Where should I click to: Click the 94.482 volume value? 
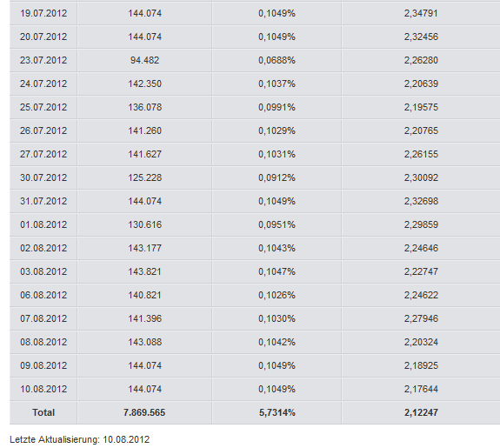pos(144,60)
